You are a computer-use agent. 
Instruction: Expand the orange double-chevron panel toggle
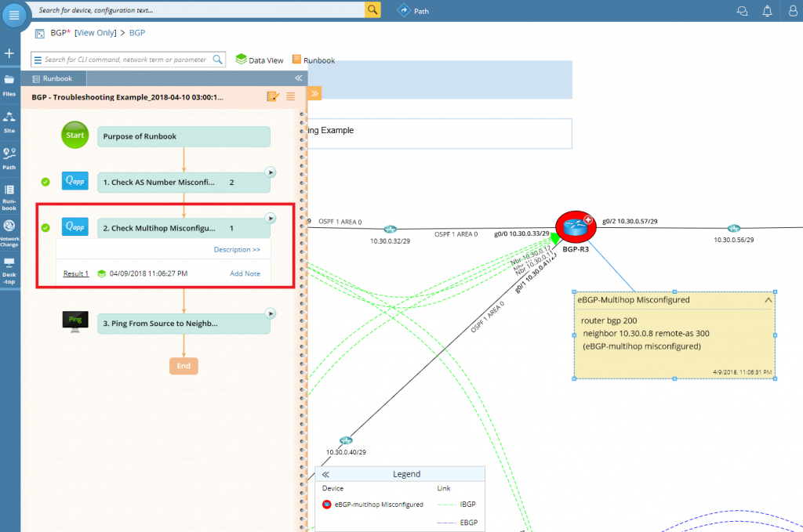coord(314,93)
